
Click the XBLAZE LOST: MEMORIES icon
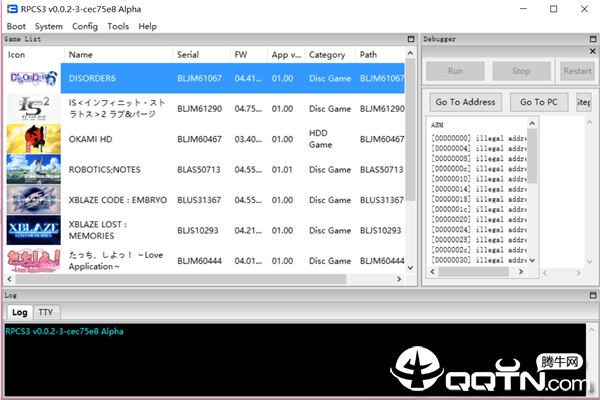(x=34, y=230)
